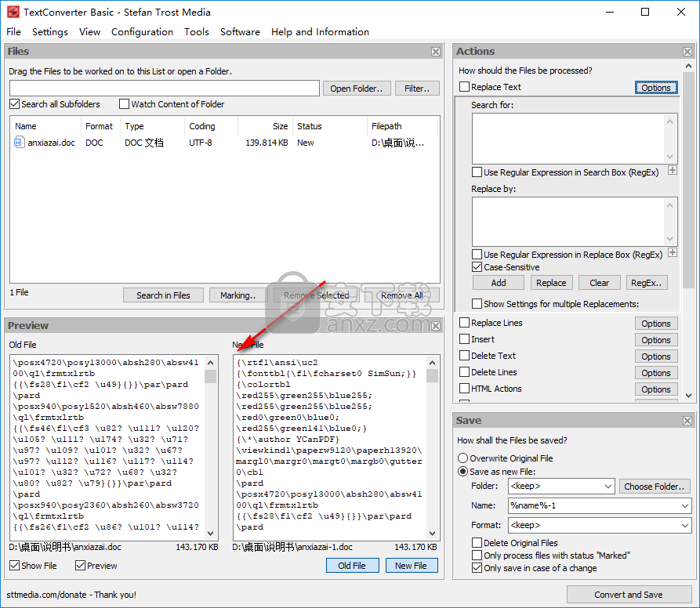700x608 pixels.
Task: Check the Replace Text action
Action: 464,86
